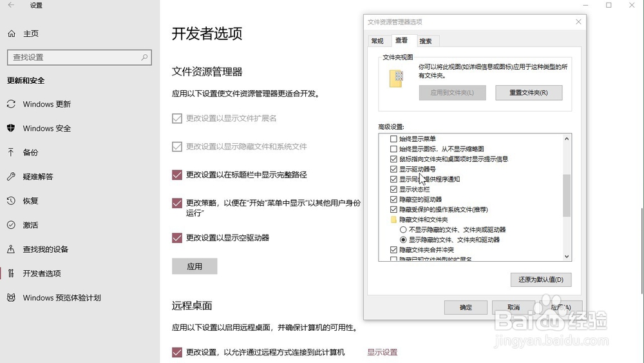The width and height of the screenshot is (644, 363).
Task: Click the 查找我的设备 person icon
Action: (x=11, y=249)
